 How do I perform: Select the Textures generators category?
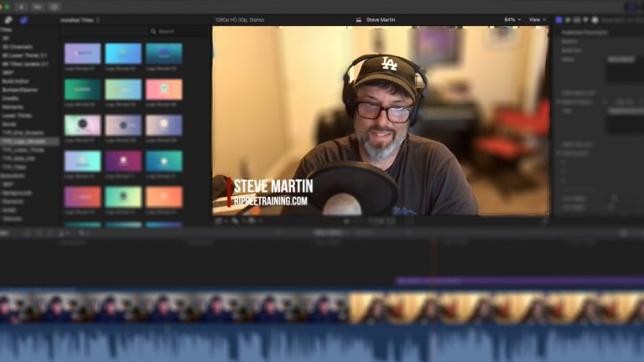pos(12,219)
